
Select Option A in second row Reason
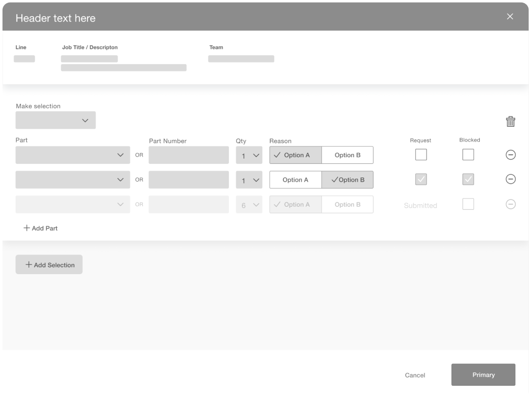[x=295, y=180]
